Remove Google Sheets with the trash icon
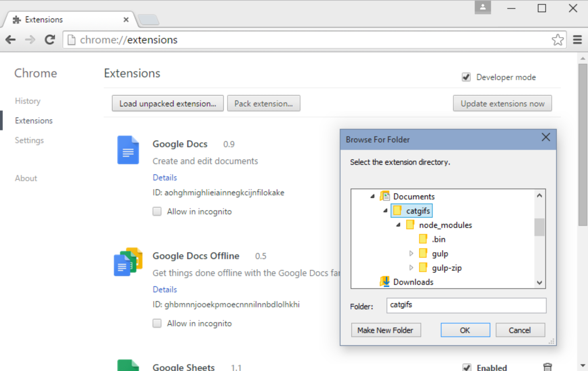Screen dimensions: 588x371 click(547, 367)
